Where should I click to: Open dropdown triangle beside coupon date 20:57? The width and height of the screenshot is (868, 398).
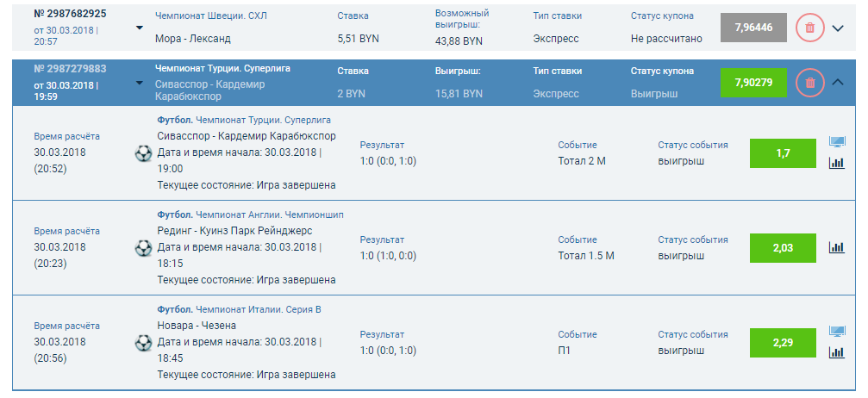pyautogui.click(x=140, y=28)
